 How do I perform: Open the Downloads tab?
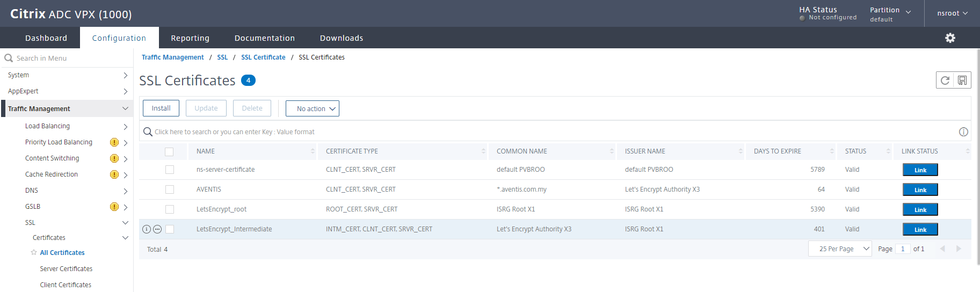[x=342, y=38]
